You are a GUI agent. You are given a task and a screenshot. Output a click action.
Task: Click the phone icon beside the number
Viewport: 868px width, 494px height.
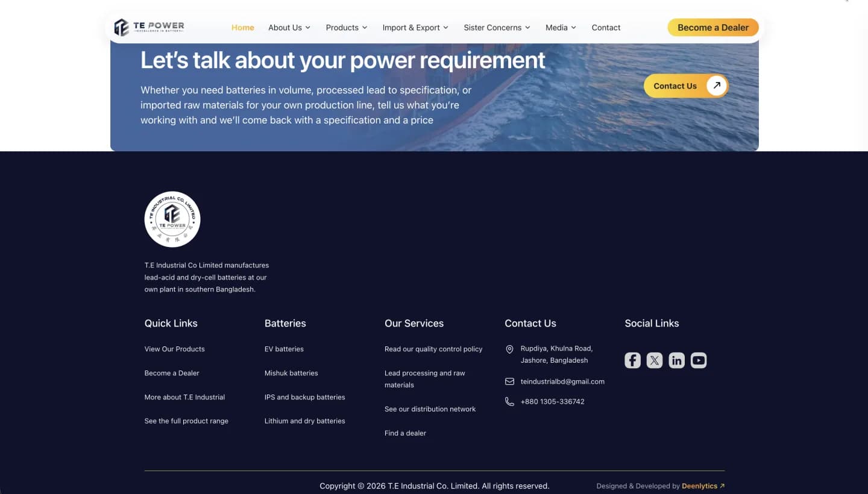(x=509, y=401)
